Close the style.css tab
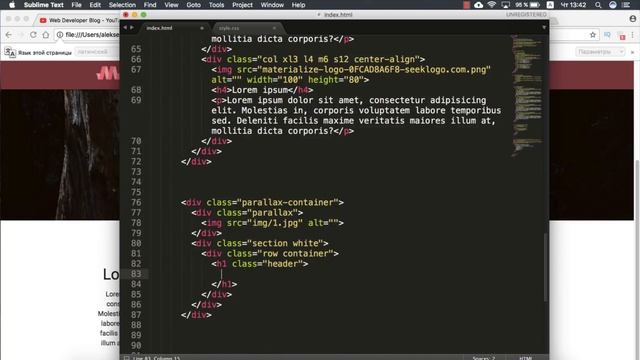Image resolution: width=640 pixels, height=360 pixels. point(274,28)
